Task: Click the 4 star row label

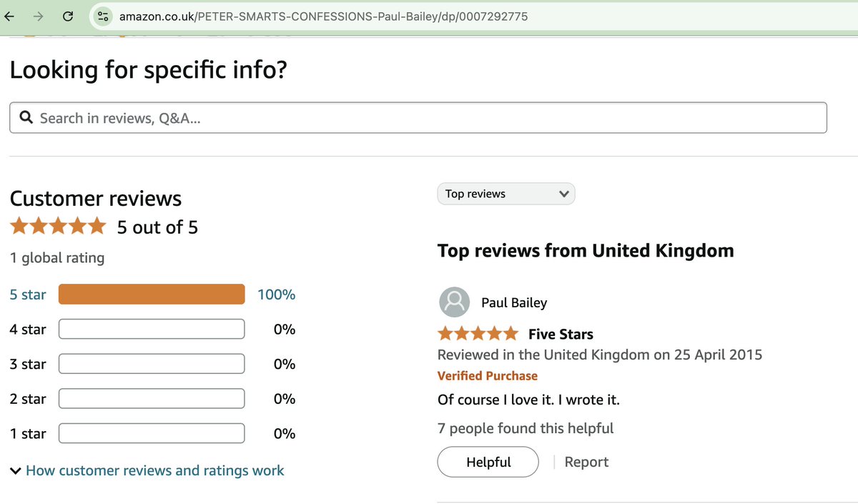Action: pos(28,330)
